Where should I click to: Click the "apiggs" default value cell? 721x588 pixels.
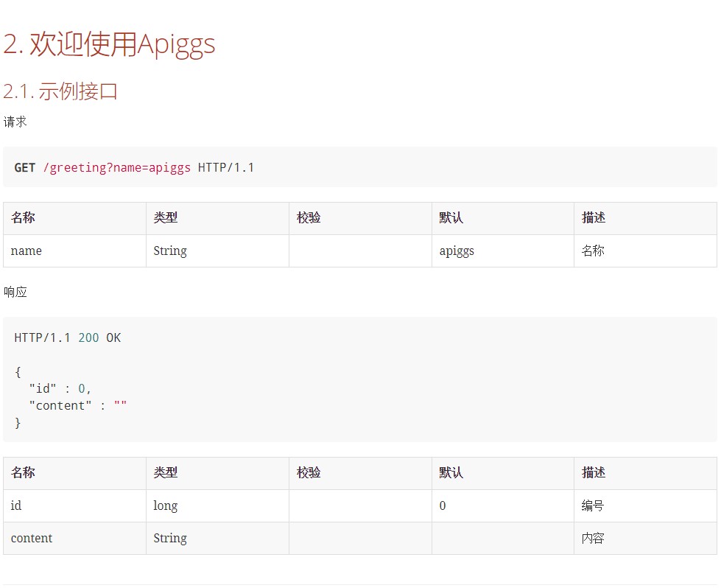456,251
